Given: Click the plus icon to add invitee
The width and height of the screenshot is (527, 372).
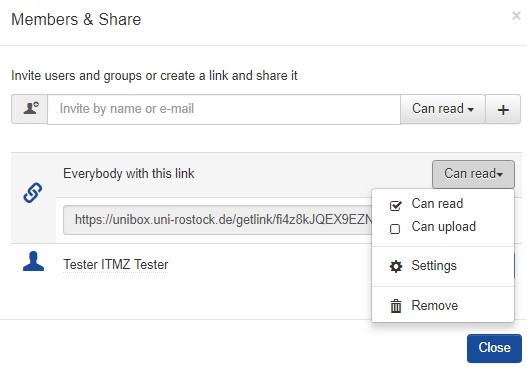Looking at the screenshot, I should point(503,110).
